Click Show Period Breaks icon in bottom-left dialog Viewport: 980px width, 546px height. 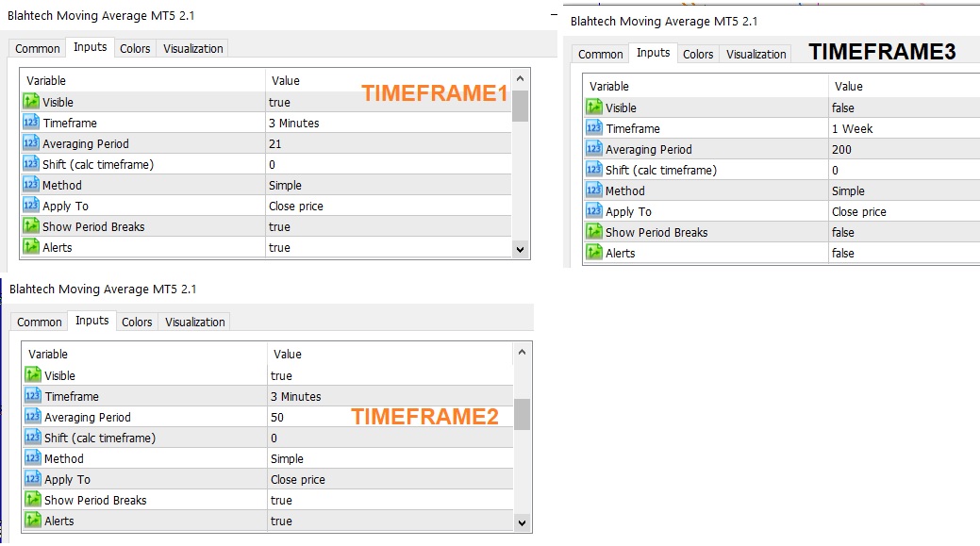tap(32, 500)
